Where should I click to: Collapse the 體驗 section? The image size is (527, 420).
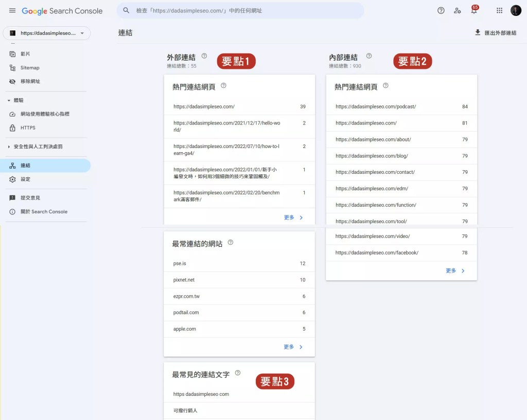pyautogui.click(x=16, y=100)
